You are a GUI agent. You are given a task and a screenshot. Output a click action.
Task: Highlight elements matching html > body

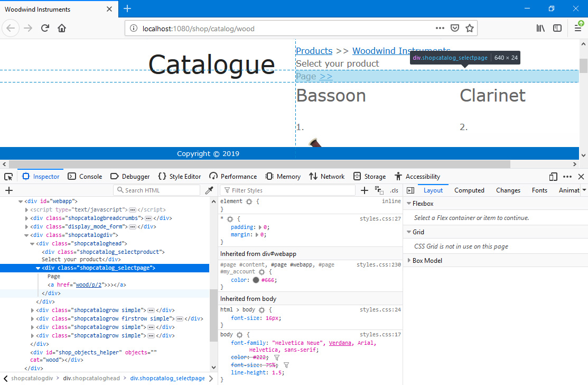262,310
